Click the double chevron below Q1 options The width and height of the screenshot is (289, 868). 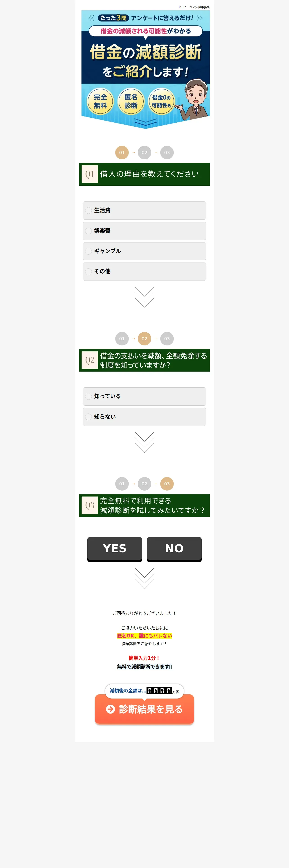[x=144, y=297]
